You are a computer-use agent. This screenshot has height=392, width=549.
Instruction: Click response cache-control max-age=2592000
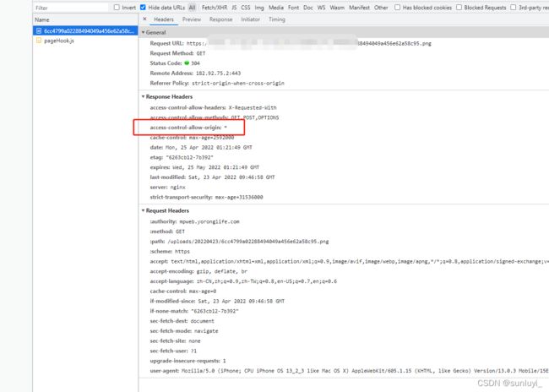[x=192, y=138]
